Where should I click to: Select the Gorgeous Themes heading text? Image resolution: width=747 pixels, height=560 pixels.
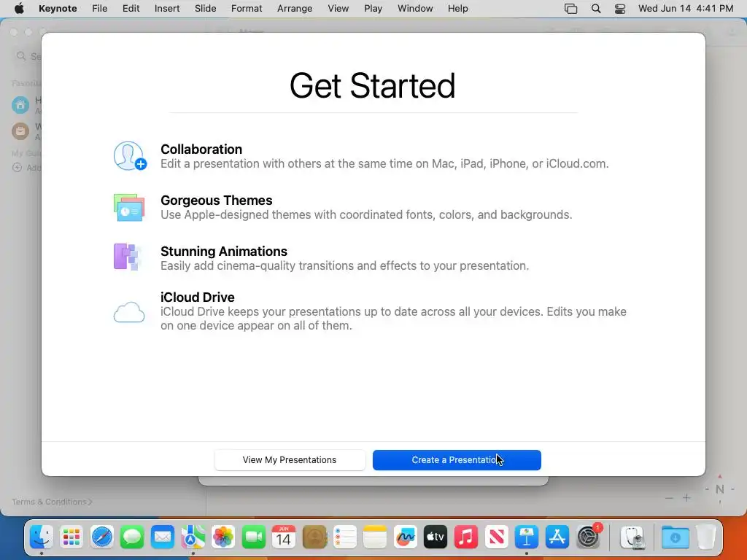[x=216, y=200]
